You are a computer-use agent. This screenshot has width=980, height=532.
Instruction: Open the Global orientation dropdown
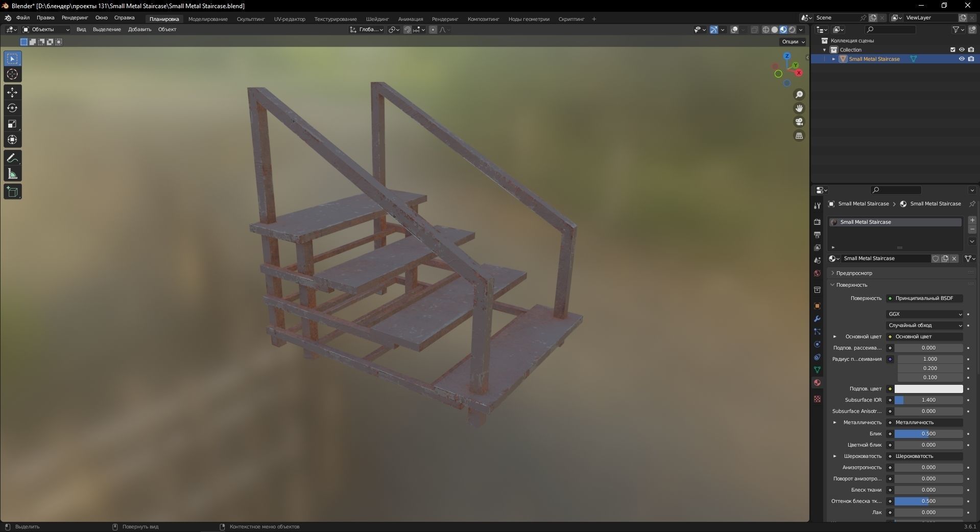[367, 30]
